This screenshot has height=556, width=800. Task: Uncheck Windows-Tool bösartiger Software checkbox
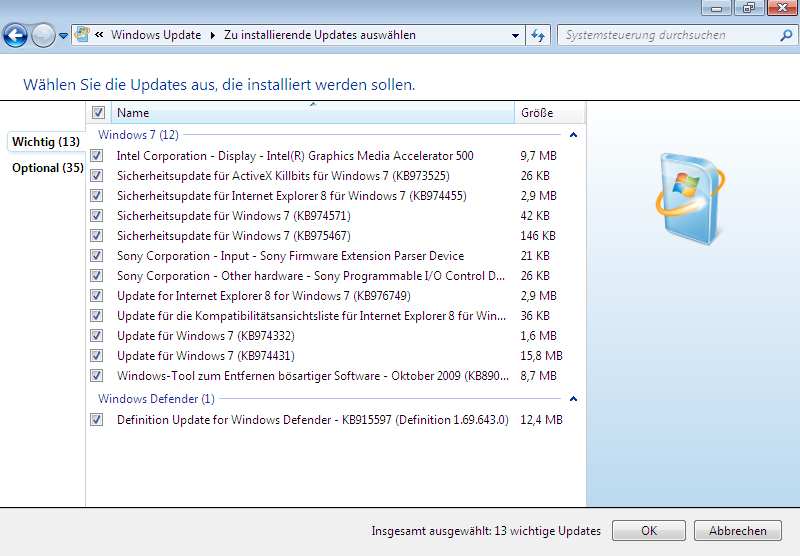(x=96, y=375)
